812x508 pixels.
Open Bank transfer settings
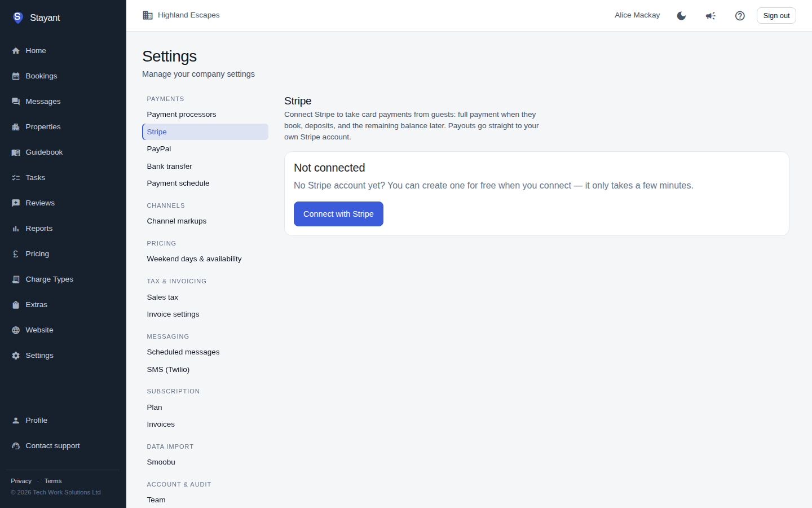[205, 167]
